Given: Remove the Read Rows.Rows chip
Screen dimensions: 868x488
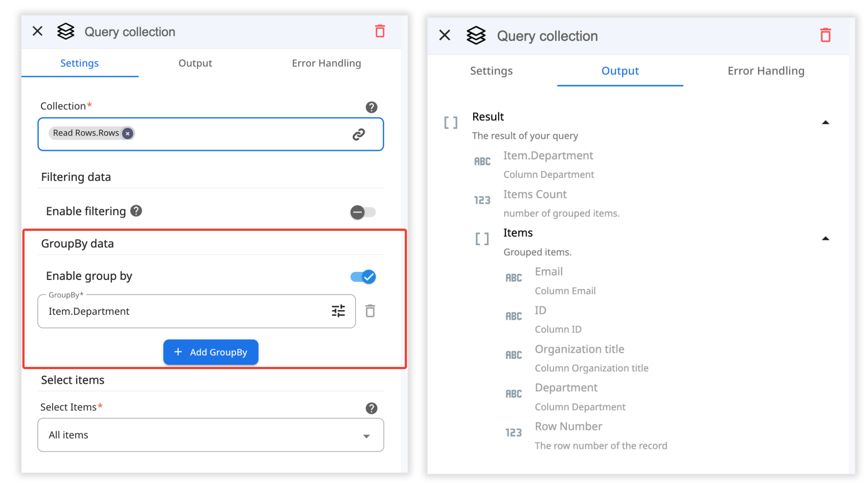Looking at the screenshot, I should 127,133.
